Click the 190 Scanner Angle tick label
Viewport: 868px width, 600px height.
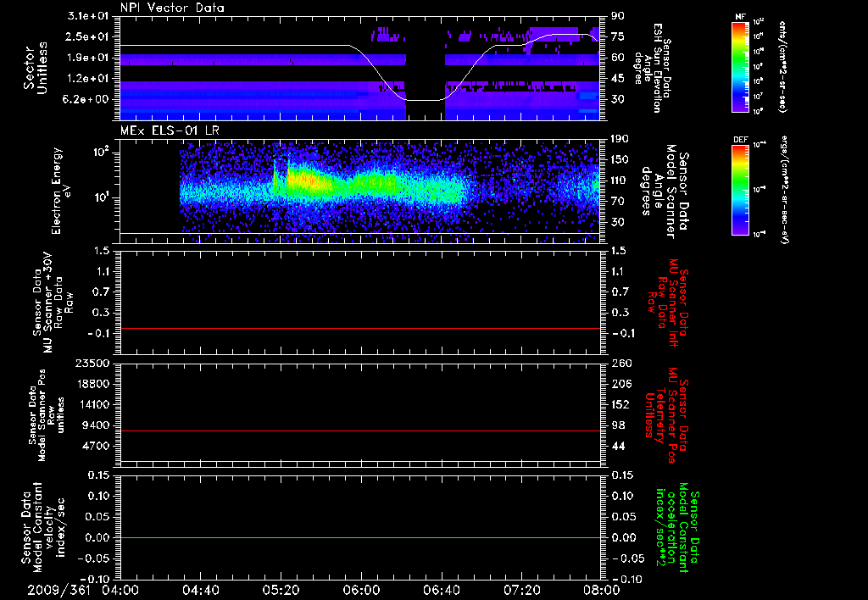coord(620,139)
